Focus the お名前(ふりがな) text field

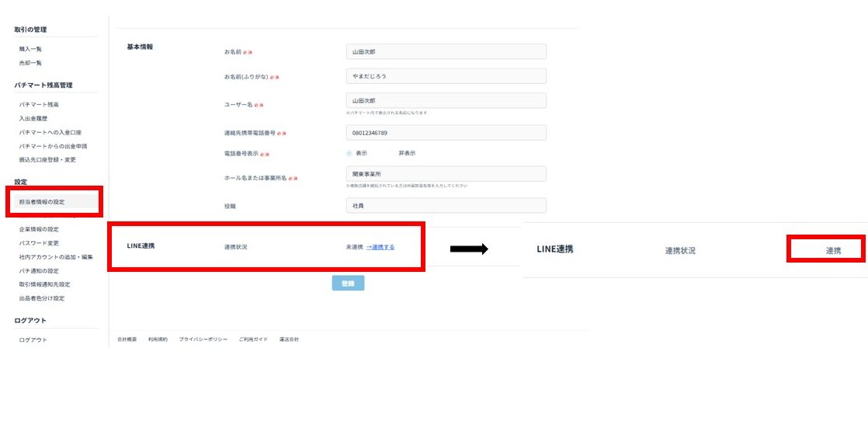pos(446,76)
